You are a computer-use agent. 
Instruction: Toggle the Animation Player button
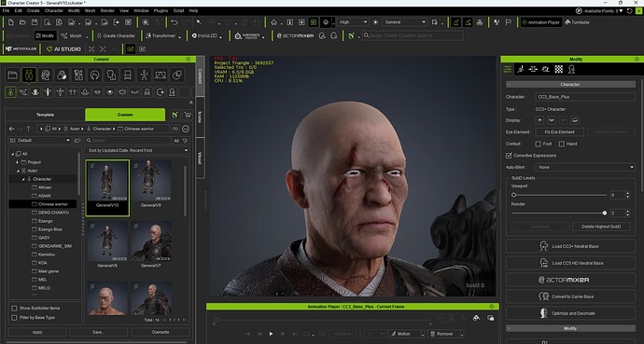click(x=540, y=22)
